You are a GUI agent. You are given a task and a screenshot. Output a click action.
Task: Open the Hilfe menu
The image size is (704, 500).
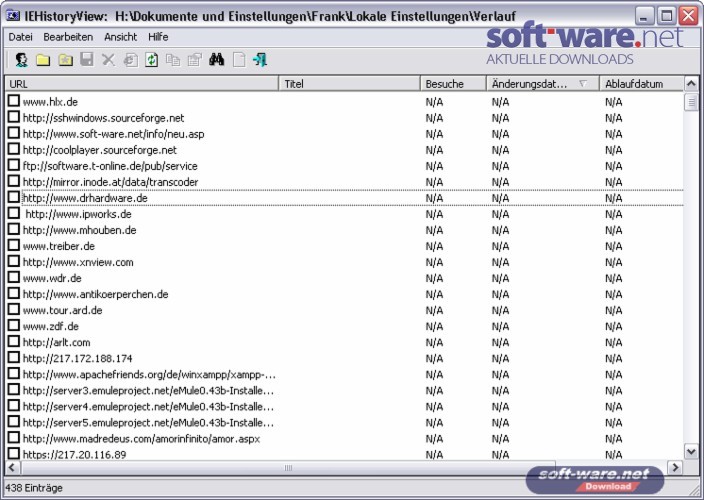point(158,37)
